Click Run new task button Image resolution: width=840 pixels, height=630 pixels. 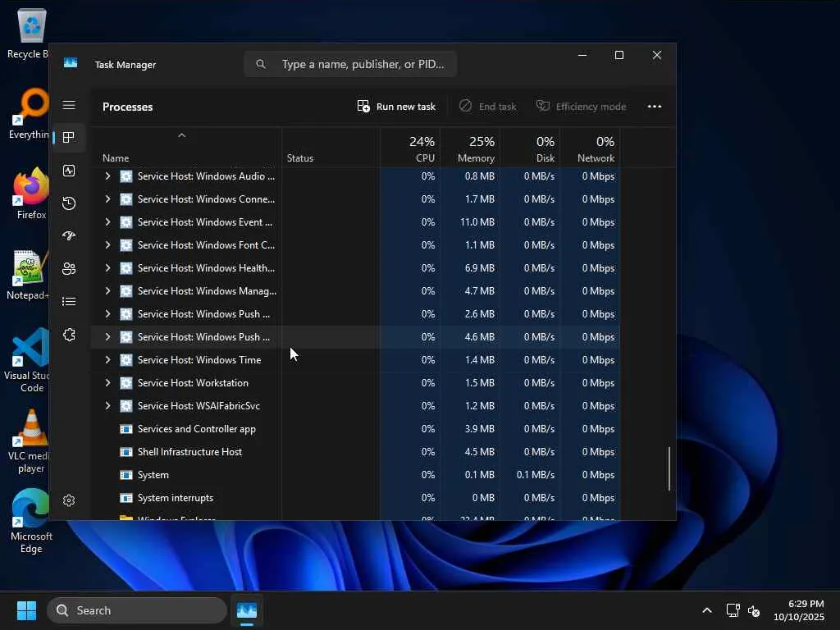[396, 107]
